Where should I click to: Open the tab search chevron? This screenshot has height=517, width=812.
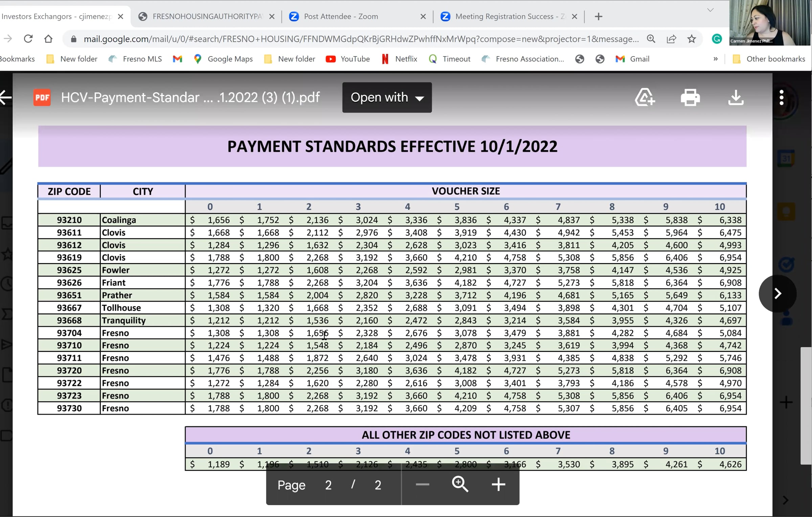pyautogui.click(x=710, y=10)
